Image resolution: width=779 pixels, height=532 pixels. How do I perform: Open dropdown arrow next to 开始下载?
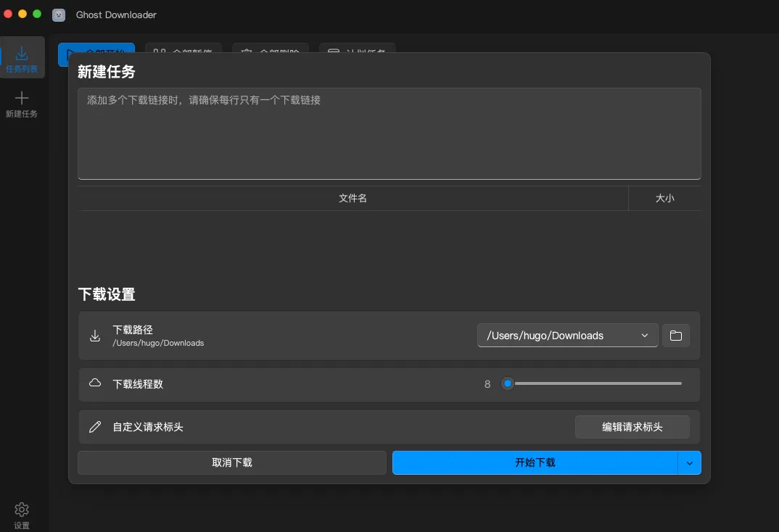690,462
